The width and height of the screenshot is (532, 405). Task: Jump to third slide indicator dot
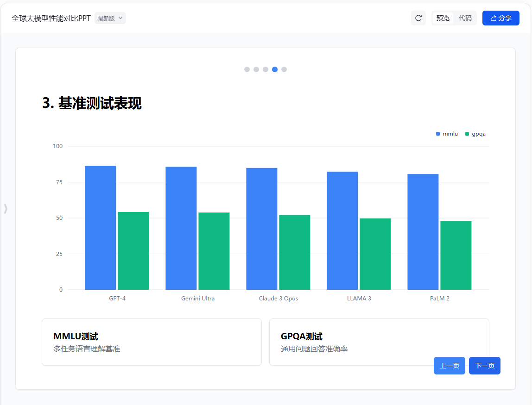pos(266,69)
